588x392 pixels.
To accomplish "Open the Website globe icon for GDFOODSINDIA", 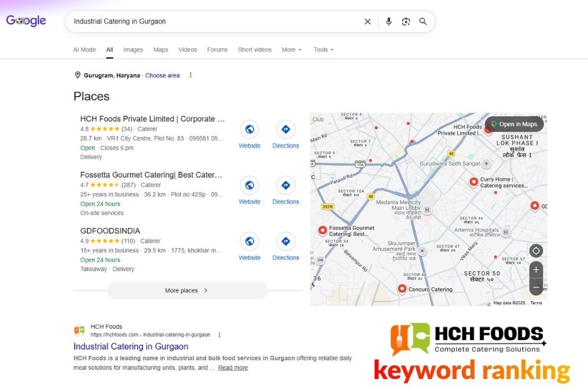I will point(249,241).
